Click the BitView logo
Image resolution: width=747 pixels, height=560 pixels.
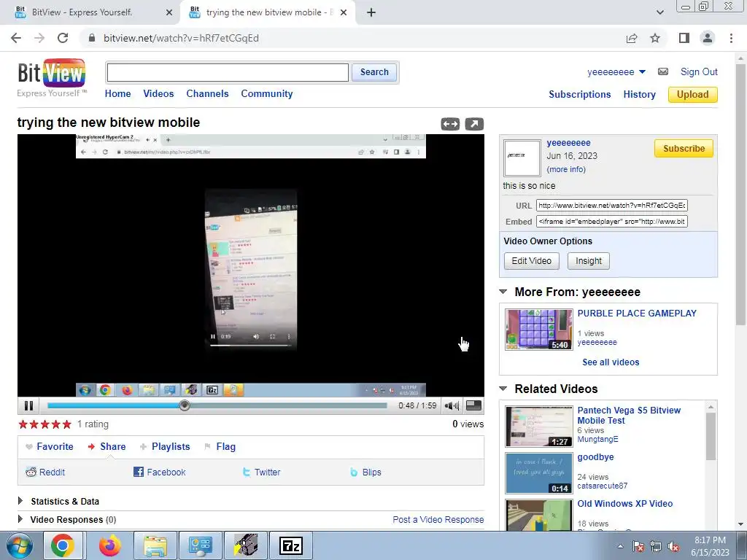(x=52, y=77)
